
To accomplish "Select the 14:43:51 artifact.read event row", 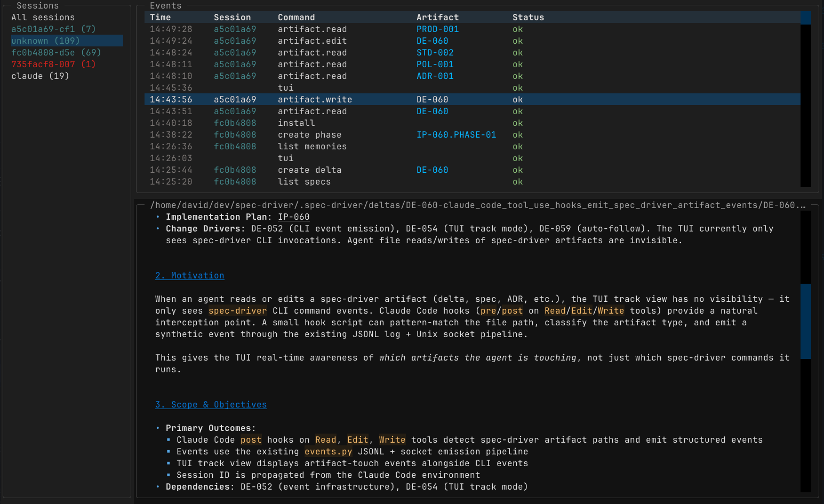I will 473,111.
